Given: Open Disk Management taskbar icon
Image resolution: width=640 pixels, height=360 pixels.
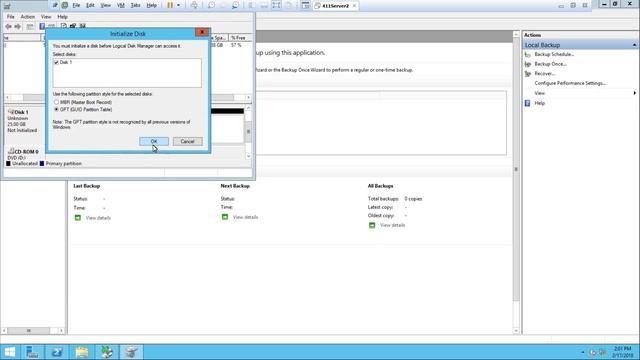Looking at the screenshot, I should click(x=132, y=352).
